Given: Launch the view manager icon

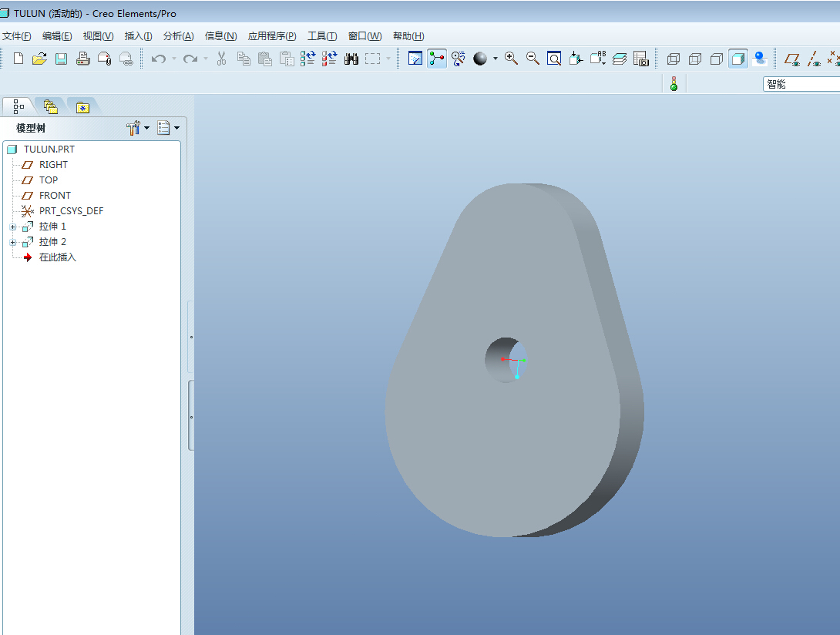Looking at the screenshot, I should (641, 59).
